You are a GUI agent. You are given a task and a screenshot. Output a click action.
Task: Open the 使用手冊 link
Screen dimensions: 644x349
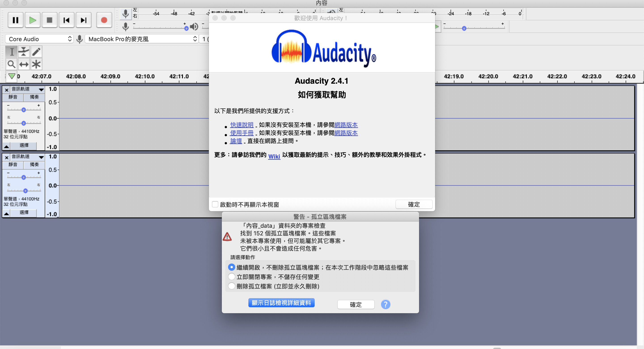242,133
